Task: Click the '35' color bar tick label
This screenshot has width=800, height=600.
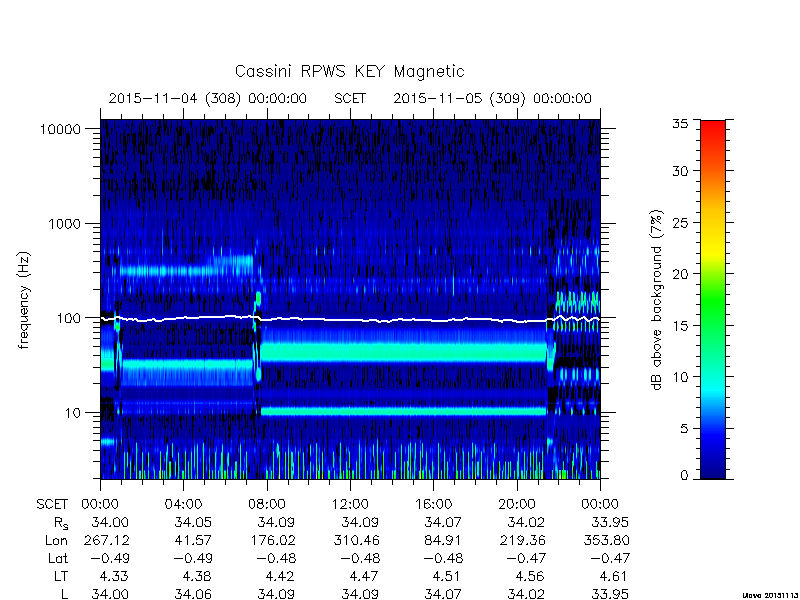Action: (680, 123)
